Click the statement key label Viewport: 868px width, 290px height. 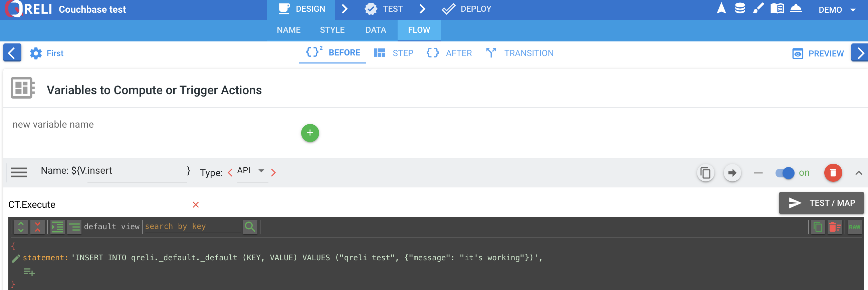coord(45,258)
